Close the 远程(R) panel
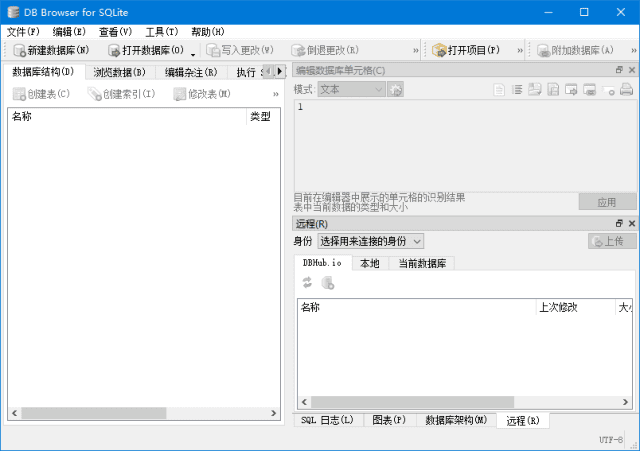This screenshot has width=640, height=451. 632,223
